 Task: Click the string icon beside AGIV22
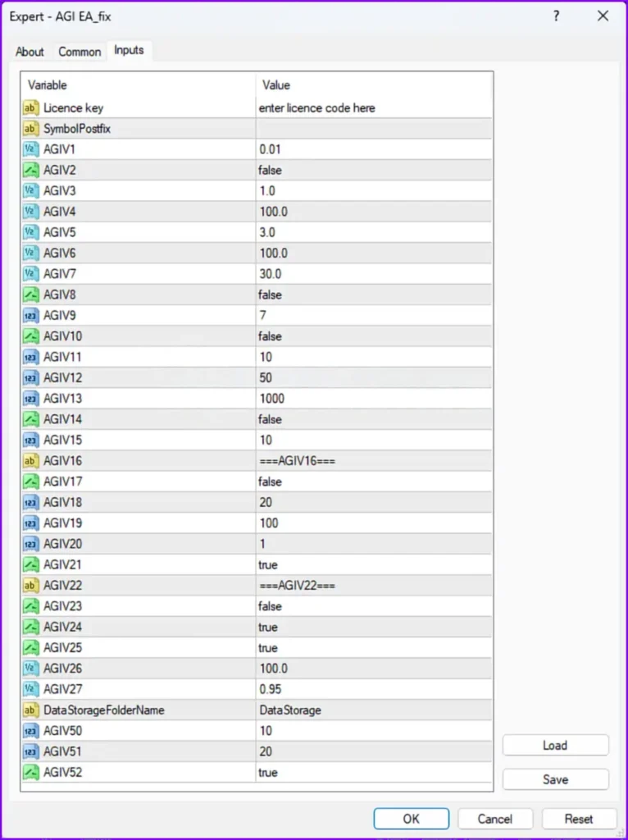pos(31,586)
